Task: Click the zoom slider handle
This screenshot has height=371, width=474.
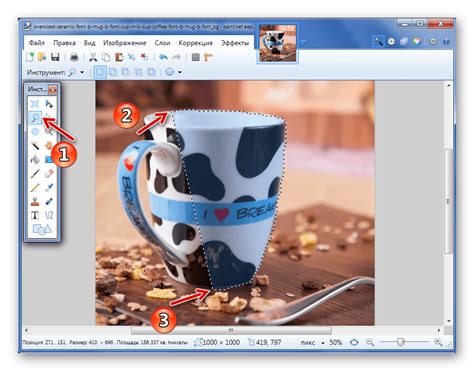Action: [401, 342]
